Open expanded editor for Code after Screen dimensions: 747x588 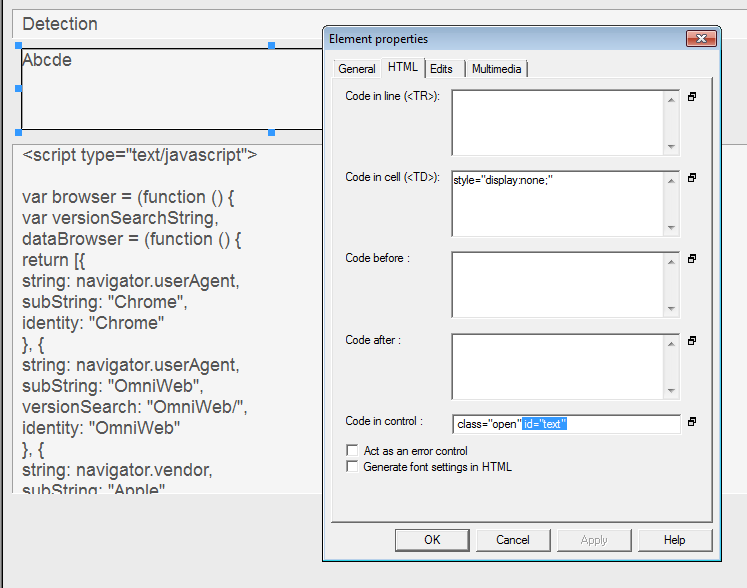[692, 341]
